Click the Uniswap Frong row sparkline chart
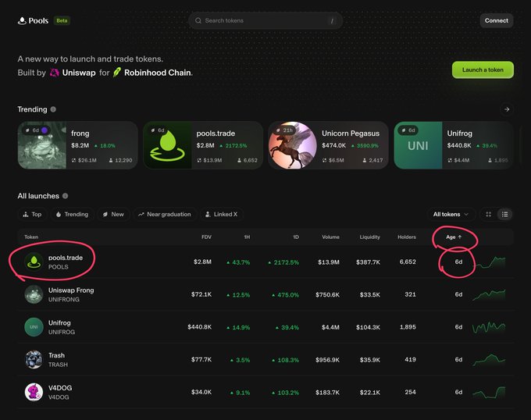 point(489,294)
